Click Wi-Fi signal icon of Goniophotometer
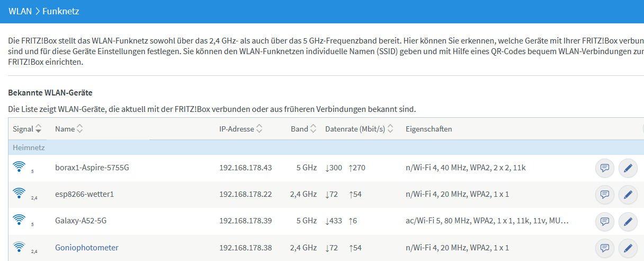 pos(19,247)
